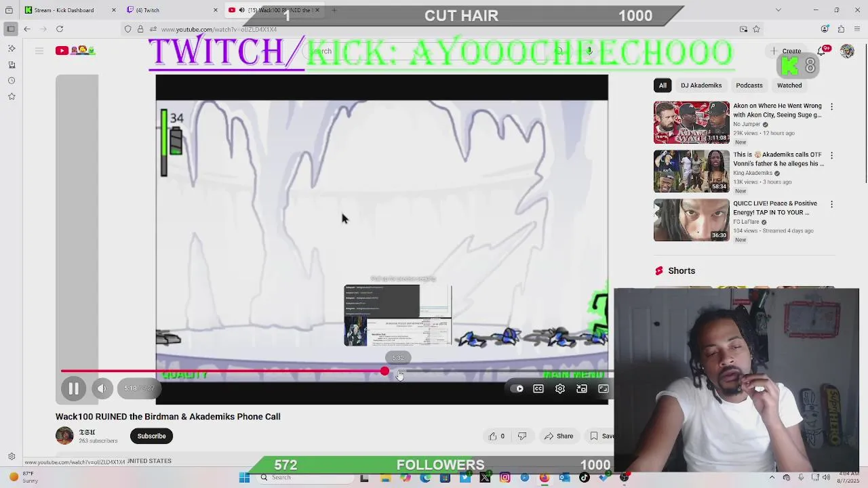This screenshot has height=488, width=868.
Task: Pause the YouTube video
Action: click(x=73, y=388)
